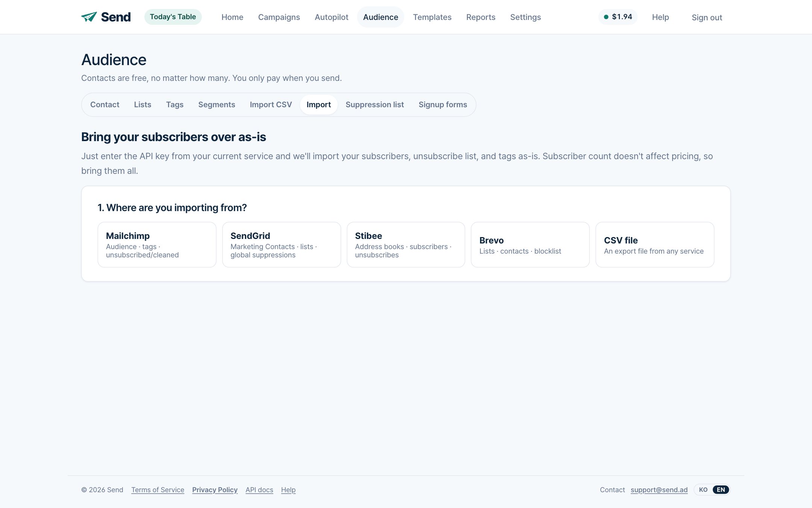Viewport: 812px width, 508px height.
Task: Open the Templates nav item
Action: [x=432, y=17]
